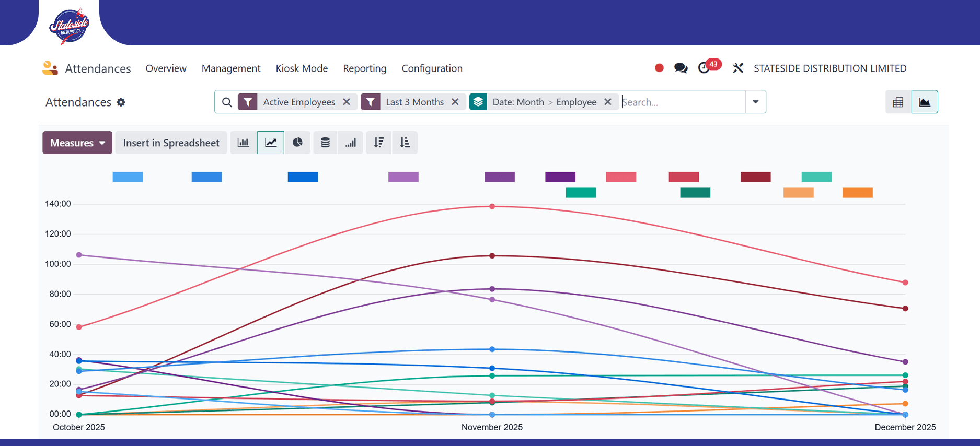Remove the Date: Month > Employee grouping
This screenshot has height=446, width=980.
pos(608,102)
